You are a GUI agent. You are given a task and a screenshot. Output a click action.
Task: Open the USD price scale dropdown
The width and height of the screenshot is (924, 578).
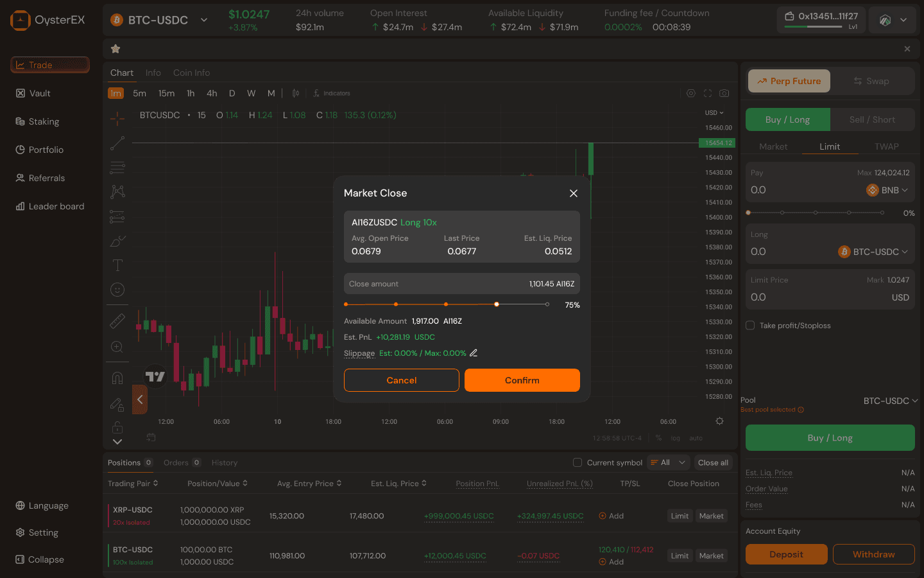tap(714, 113)
